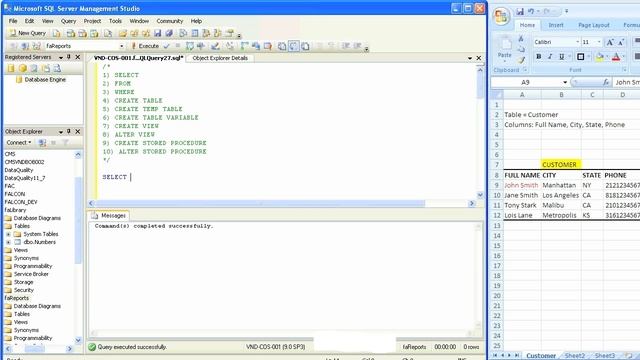Viewport: 640px width, 360px height.
Task: Click the Save icon in the SSMS toolbar
Action: [x=158, y=33]
